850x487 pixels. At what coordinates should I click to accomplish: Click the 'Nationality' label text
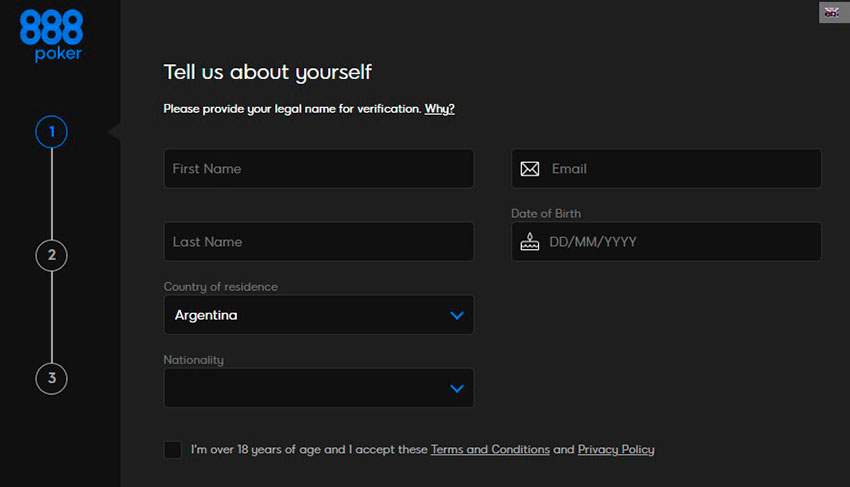(194, 360)
